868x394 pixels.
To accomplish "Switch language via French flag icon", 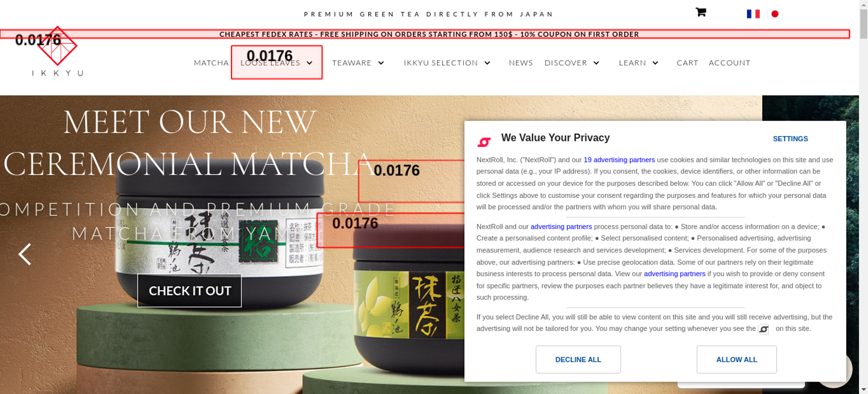I will click(x=753, y=14).
